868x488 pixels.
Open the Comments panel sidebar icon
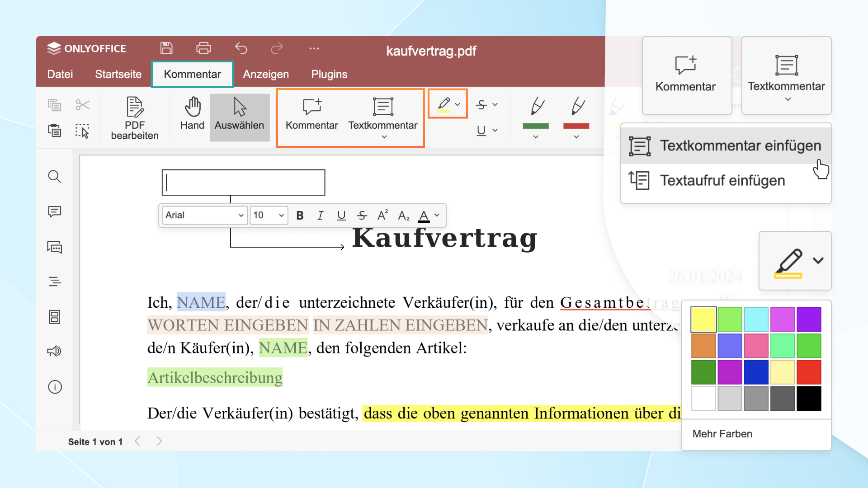pyautogui.click(x=55, y=211)
